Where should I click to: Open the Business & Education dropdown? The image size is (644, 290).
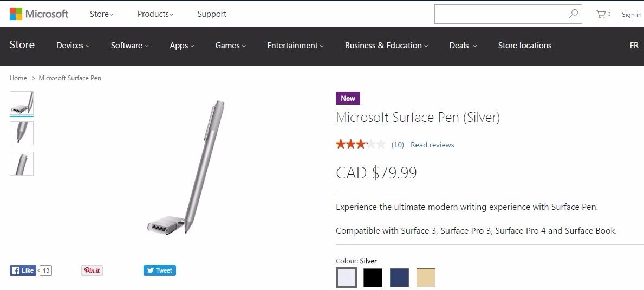click(x=386, y=46)
